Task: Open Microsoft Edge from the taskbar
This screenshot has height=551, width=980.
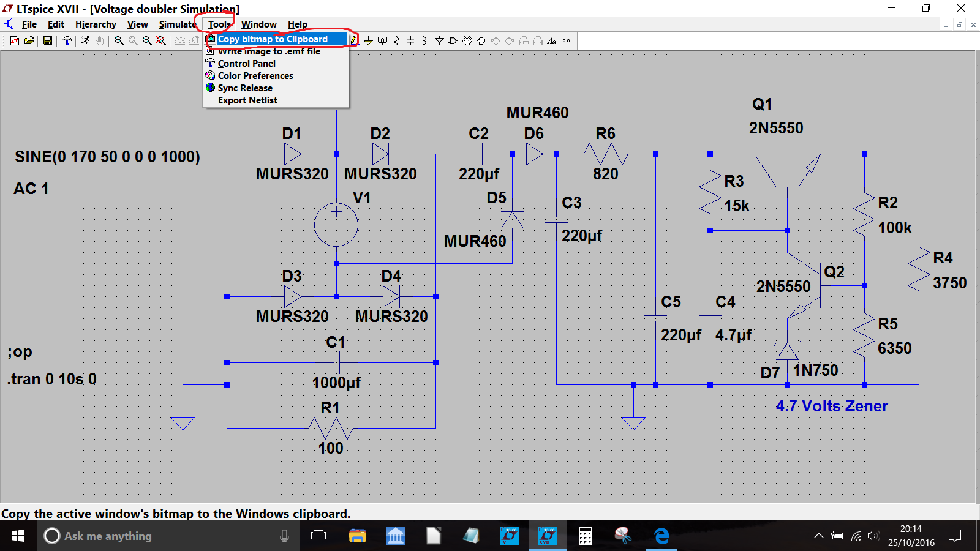Action: (x=661, y=536)
